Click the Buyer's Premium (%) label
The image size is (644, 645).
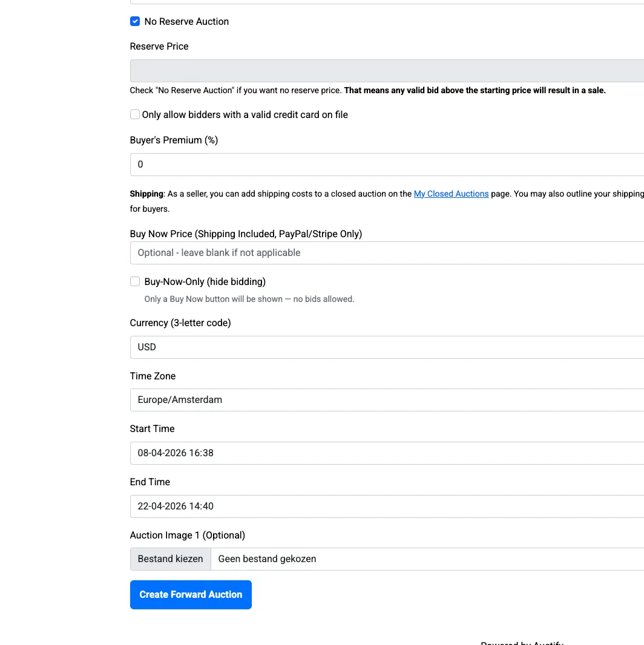(174, 140)
